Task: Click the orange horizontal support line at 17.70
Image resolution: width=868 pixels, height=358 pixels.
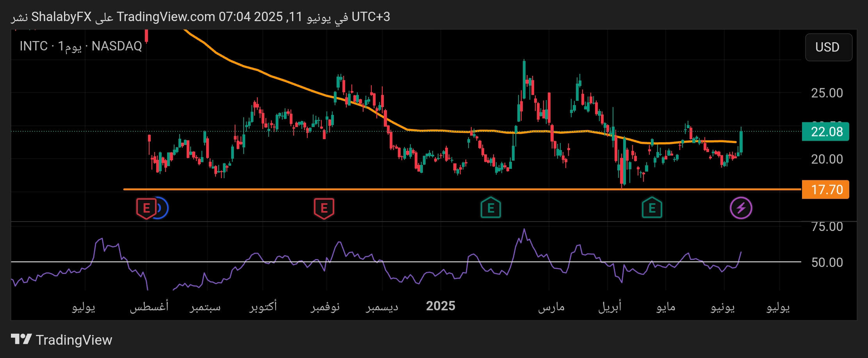Action: 462,190
